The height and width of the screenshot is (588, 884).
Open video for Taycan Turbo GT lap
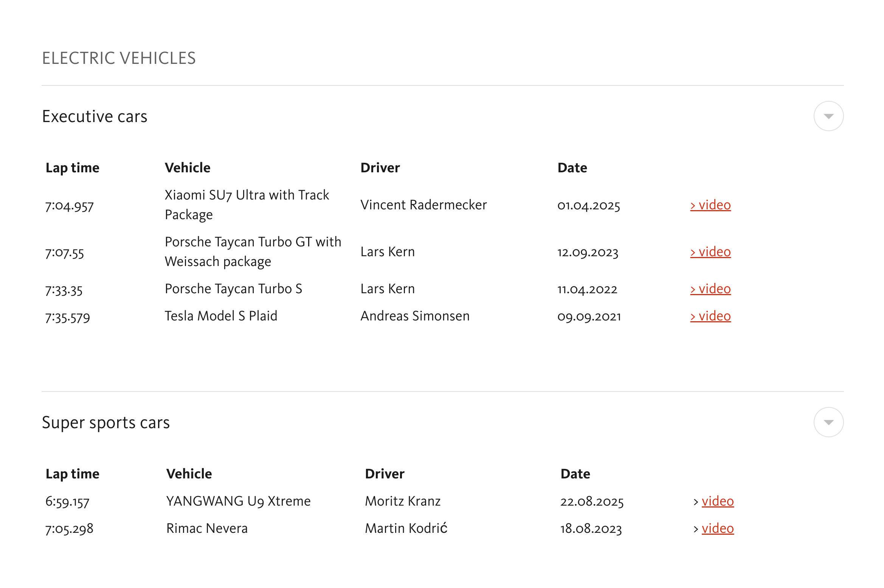710,252
